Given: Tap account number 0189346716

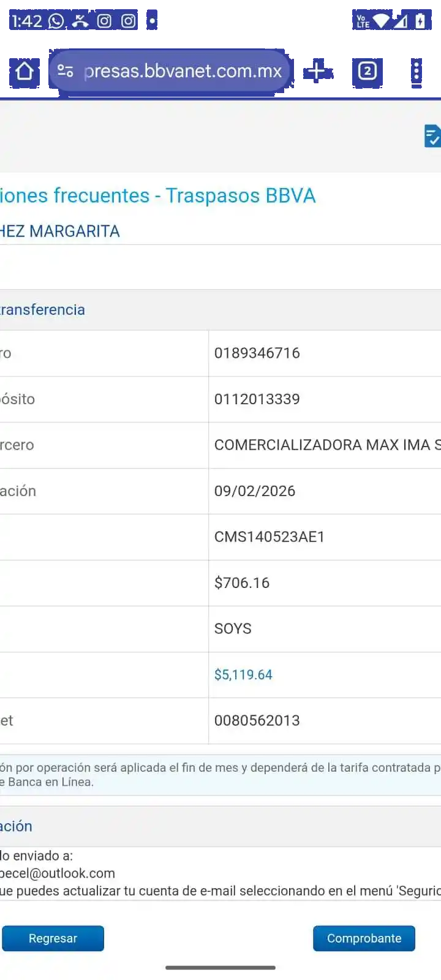Looking at the screenshot, I should (257, 353).
